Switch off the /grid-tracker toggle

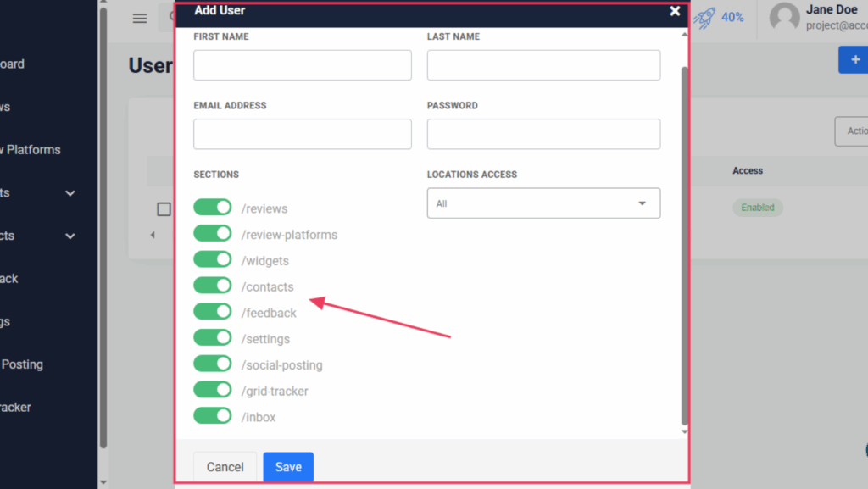(212, 390)
